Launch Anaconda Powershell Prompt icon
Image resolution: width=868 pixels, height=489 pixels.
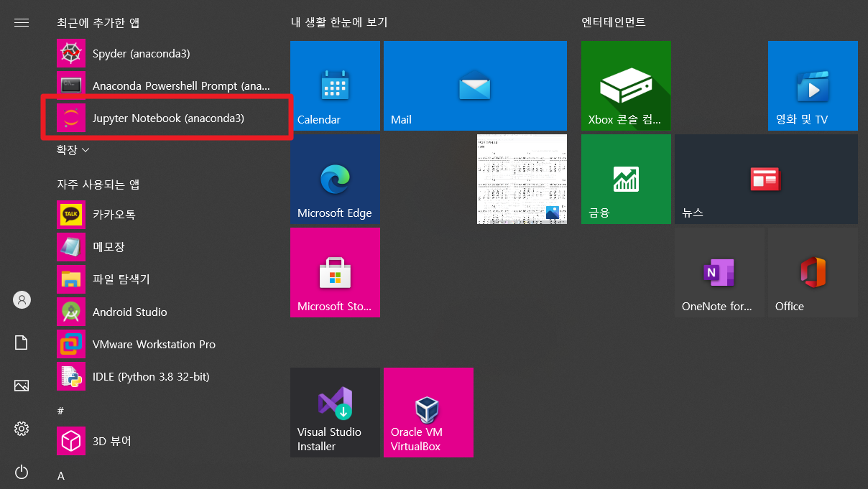(x=71, y=85)
